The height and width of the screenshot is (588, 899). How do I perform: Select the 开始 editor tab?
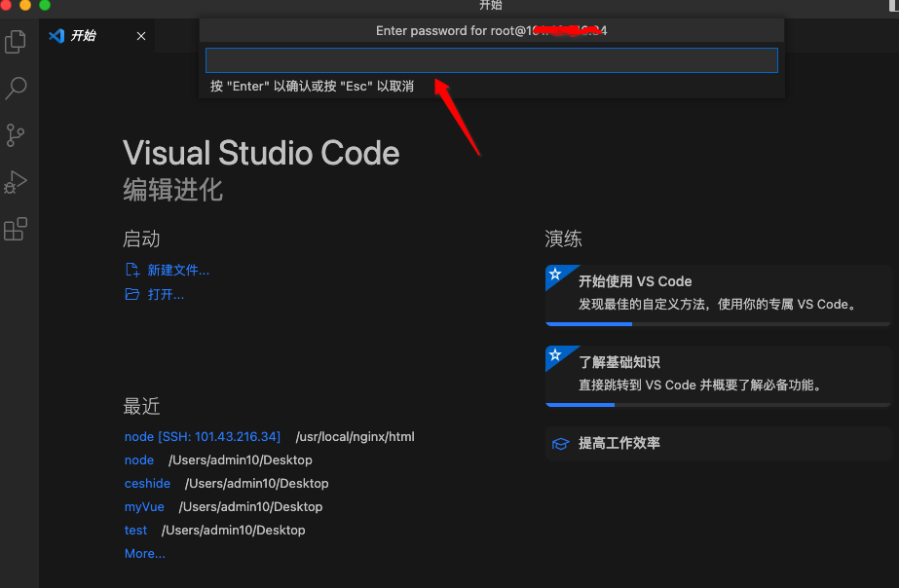(96, 35)
